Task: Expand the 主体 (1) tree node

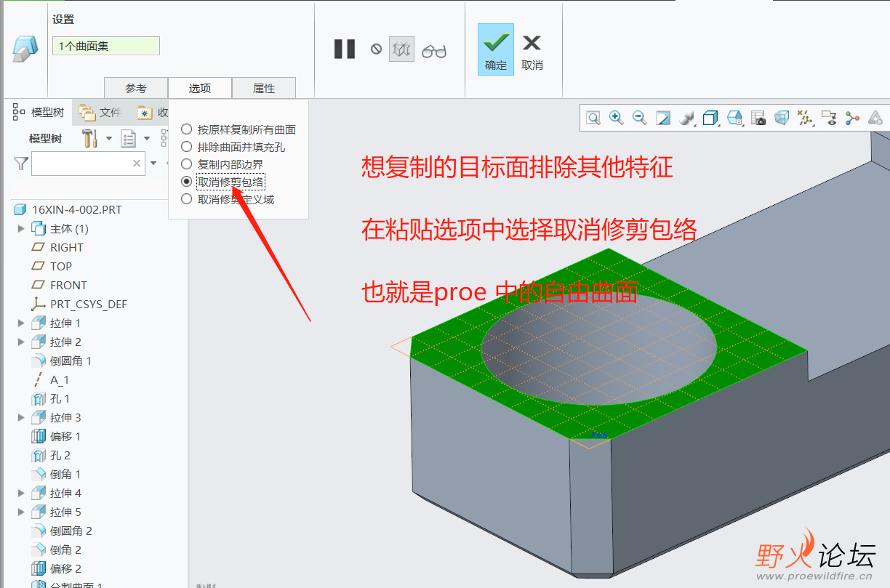Action: tap(21, 228)
